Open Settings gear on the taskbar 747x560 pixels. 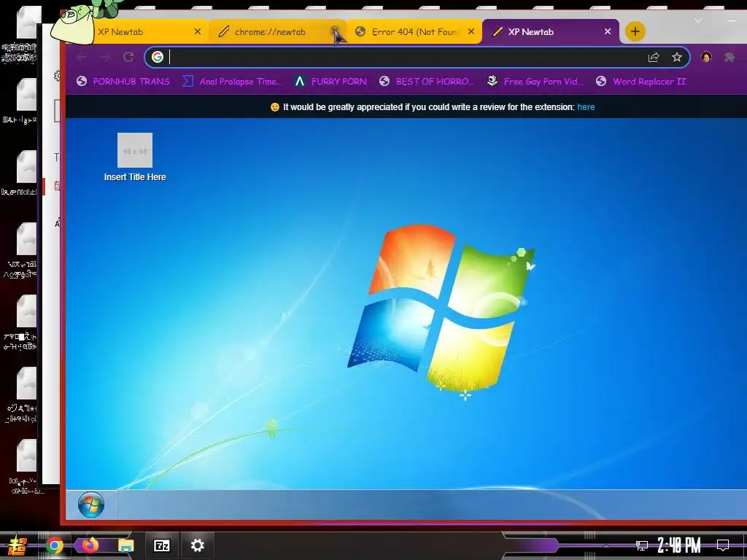pyautogui.click(x=197, y=545)
